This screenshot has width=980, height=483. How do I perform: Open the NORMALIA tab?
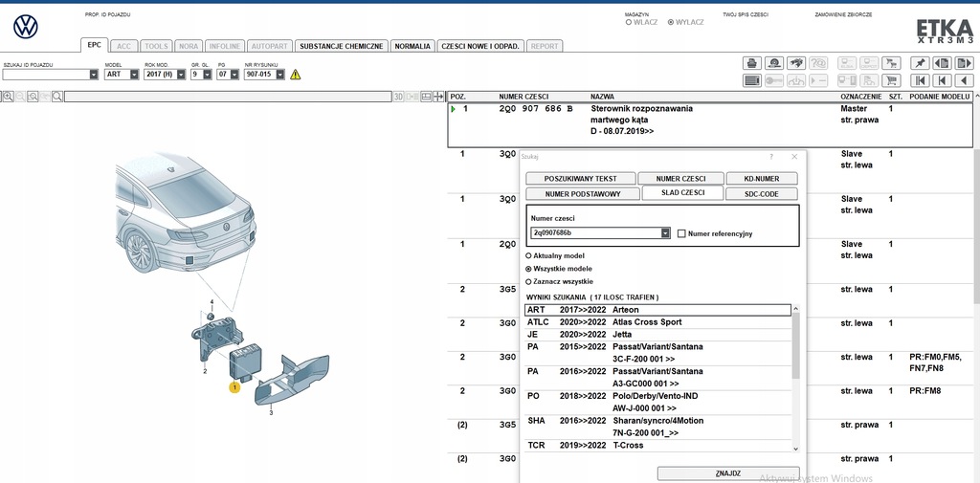pyautogui.click(x=412, y=46)
